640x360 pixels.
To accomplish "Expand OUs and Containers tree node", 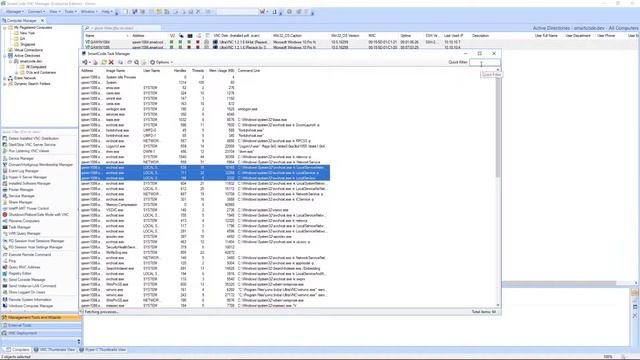I will tap(16, 72).
